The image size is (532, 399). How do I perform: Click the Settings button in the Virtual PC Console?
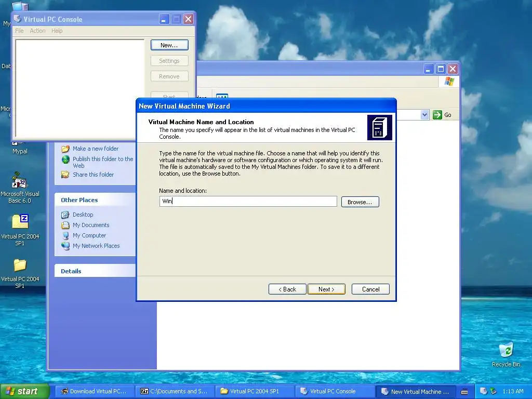pyautogui.click(x=169, y=61)
